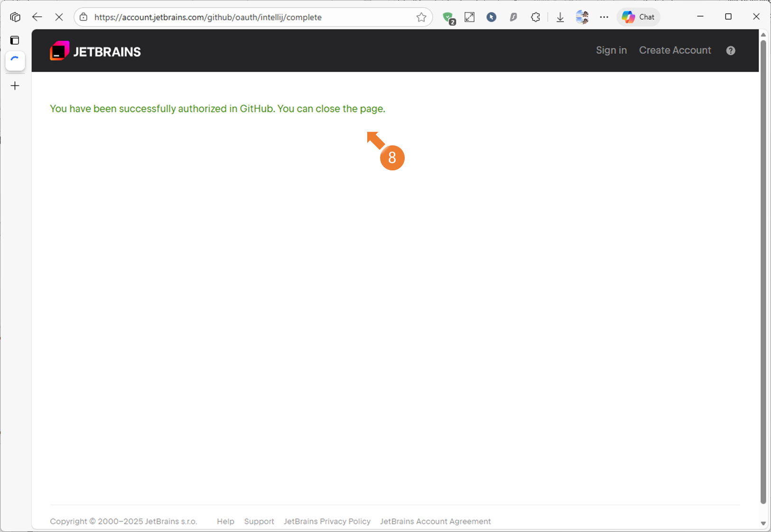Open the Support footer link

tap(259, 521)
